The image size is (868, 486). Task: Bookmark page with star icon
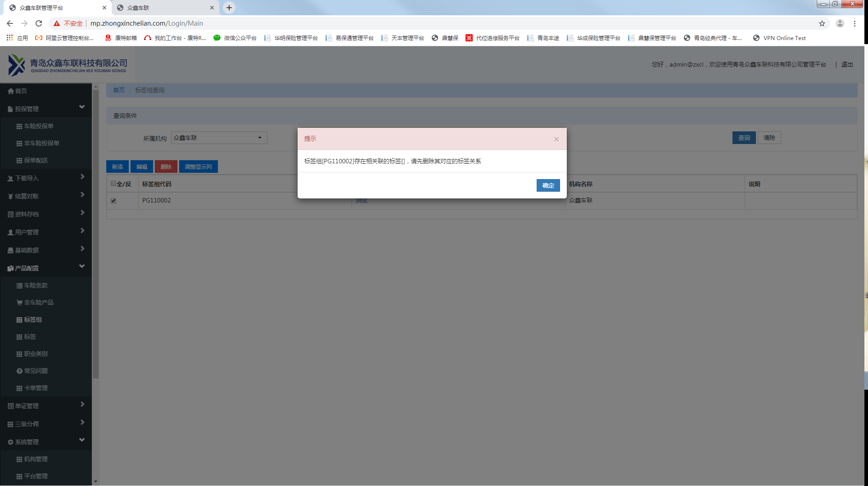pos(822,23)
